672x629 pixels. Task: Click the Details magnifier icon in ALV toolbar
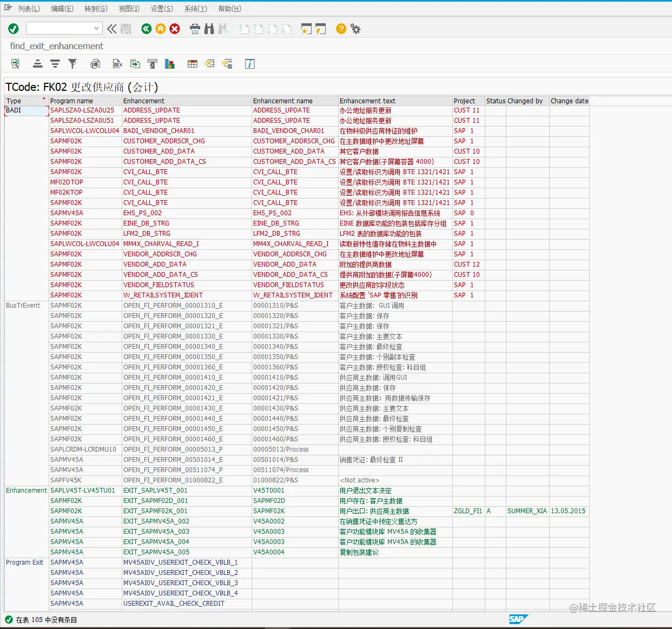tap(15, 64)
